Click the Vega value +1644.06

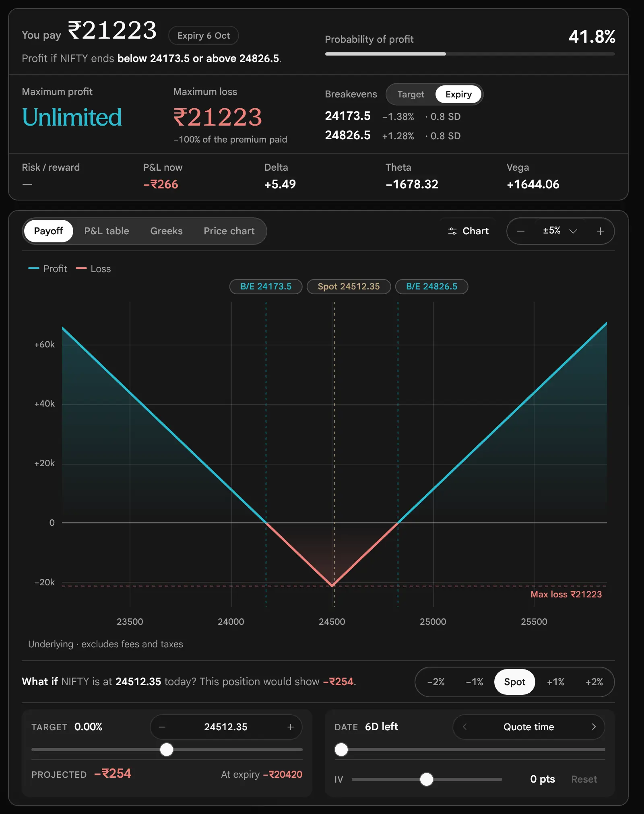pos(533,184)
